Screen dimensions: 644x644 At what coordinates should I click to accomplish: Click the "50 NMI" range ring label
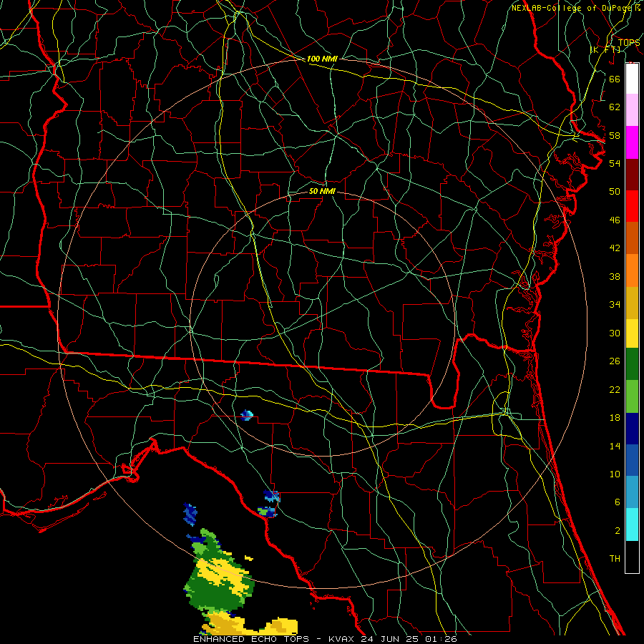tap(322, 191)
